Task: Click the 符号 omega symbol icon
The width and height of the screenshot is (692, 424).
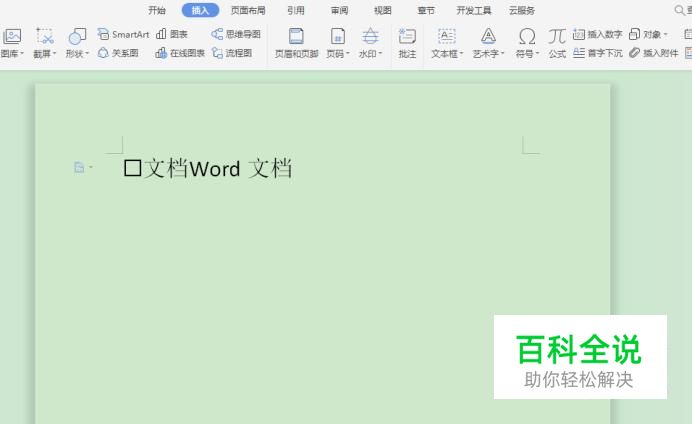Action: 527,37
